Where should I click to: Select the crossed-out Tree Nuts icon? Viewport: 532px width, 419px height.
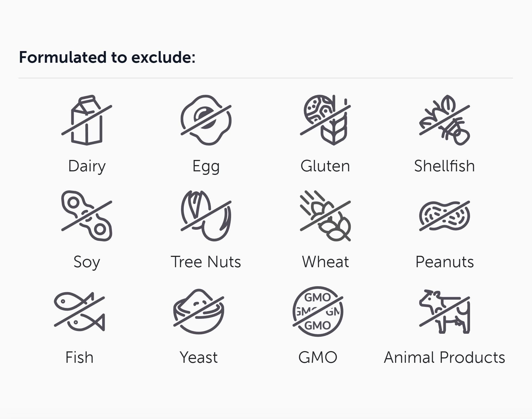click(x=206, y=216)
